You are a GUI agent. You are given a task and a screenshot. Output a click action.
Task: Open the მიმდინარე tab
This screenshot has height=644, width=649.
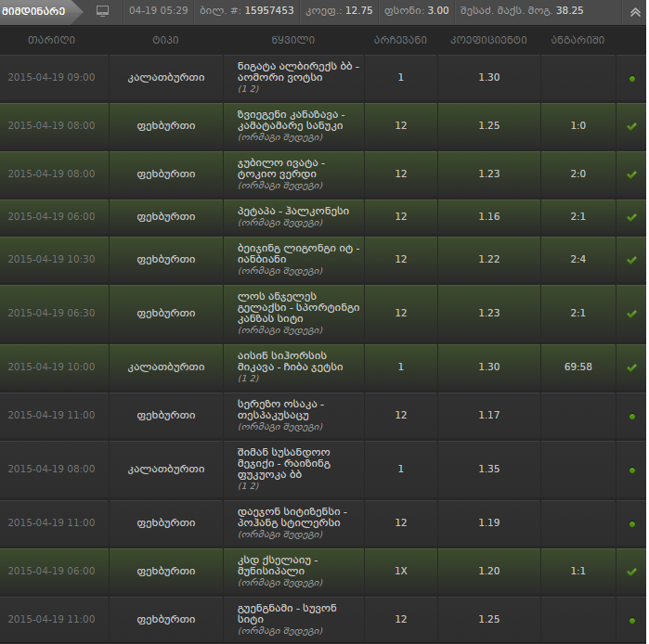[x=33, y=11]
